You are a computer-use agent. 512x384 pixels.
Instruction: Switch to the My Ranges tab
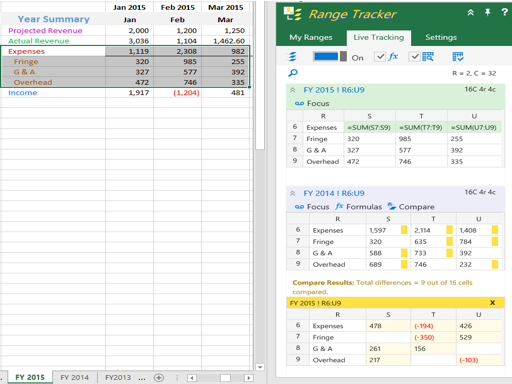pos(311,37)
